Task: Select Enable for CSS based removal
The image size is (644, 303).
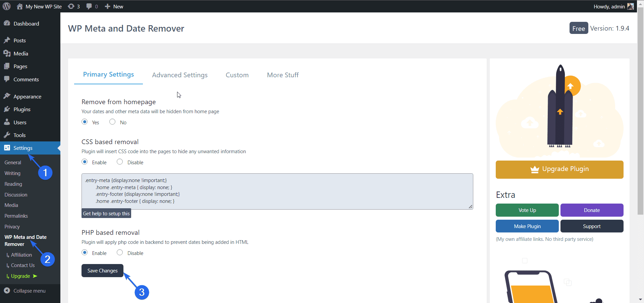Action: click(x=85, y=162)
